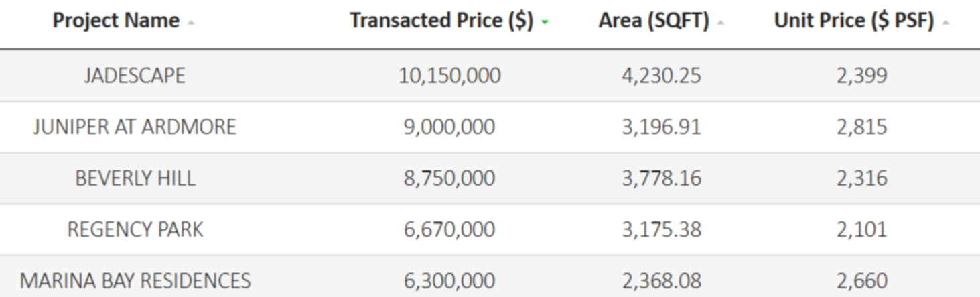Image resolution: width=980 pixels, height=297 pixels.
Task: Select the 4,230.25 area cell
Action: [x=660, y=76]
